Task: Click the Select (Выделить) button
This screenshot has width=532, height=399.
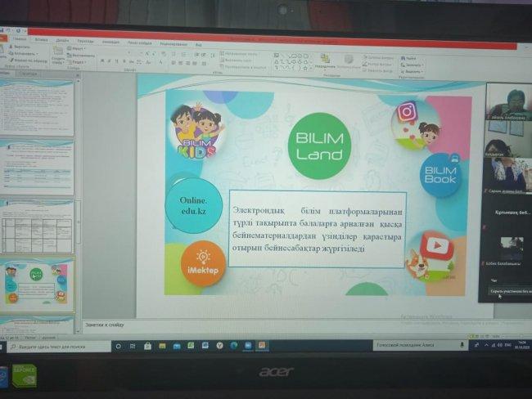Action: [412, 71]
